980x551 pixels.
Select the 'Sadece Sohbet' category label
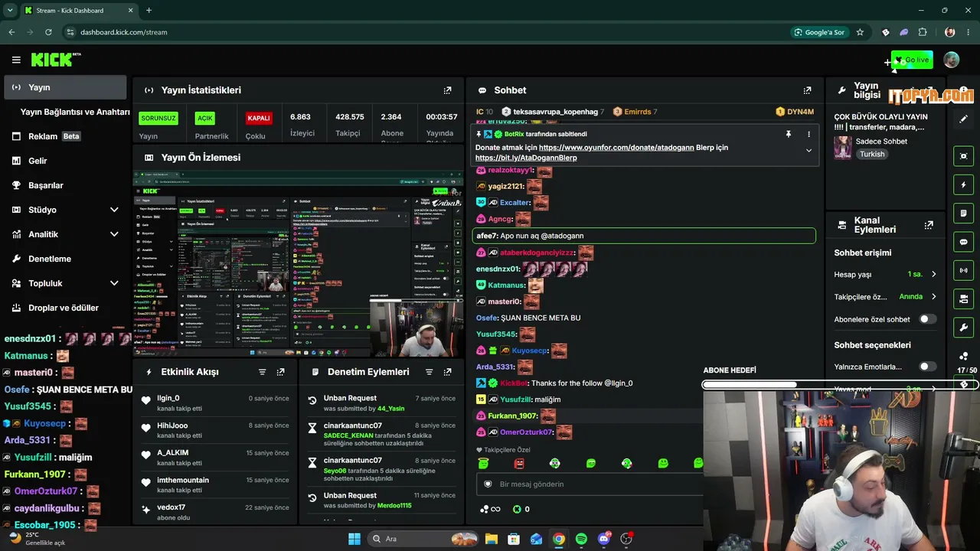(881, 142)
